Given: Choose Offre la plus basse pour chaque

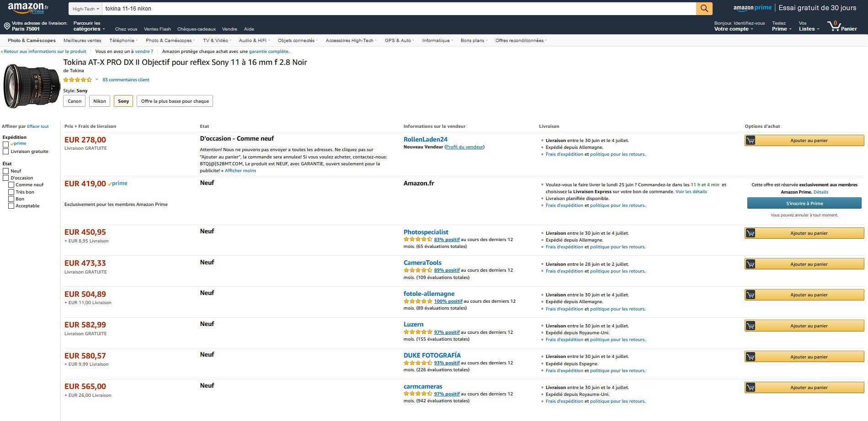Looking at the screenshot, I should pyautogui.click(x=175, y=101).
